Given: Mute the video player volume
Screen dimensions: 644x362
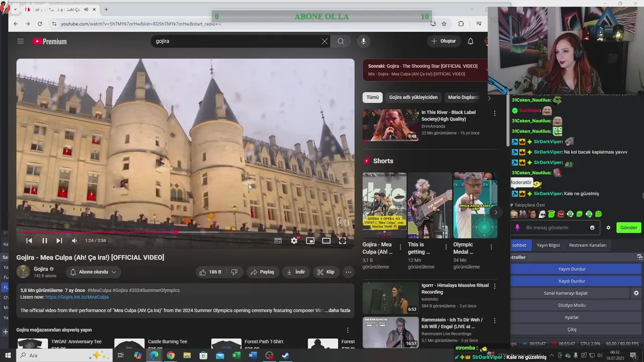Looking at the screenshot, I should click(74, 241).
